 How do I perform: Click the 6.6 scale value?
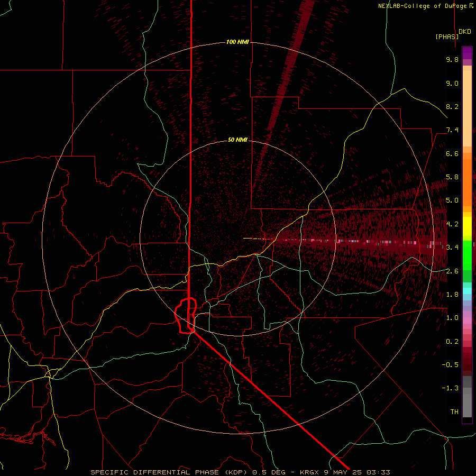(452, 153)
